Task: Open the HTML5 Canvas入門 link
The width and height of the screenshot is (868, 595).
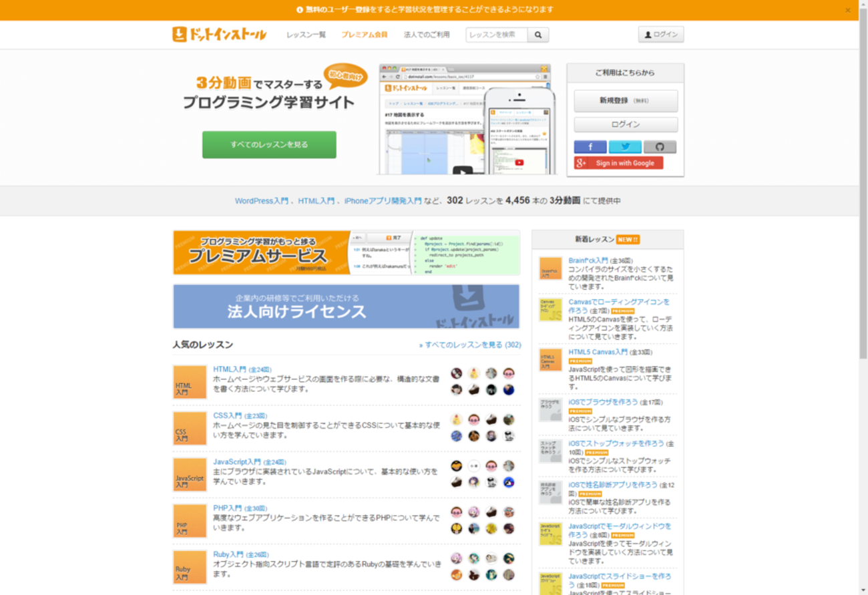Action: point(598,352)
